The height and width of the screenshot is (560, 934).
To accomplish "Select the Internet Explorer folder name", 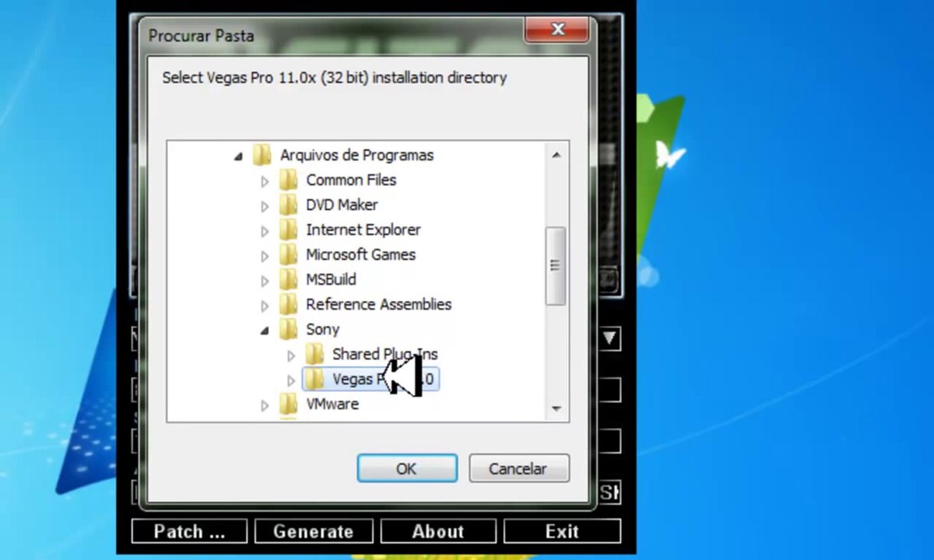I will [x=363, y=229].
